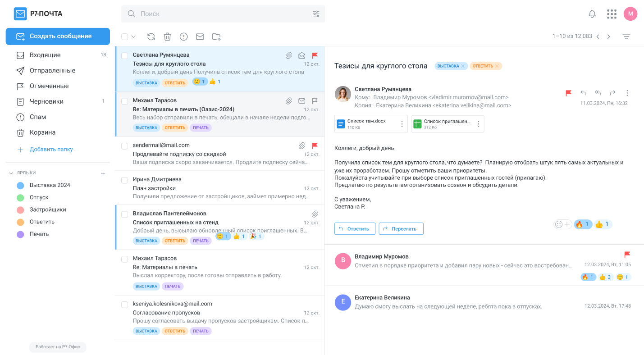Click the trash delete icon in toolbar
This screenshot has width=644, height=355.
pos(167,36)
